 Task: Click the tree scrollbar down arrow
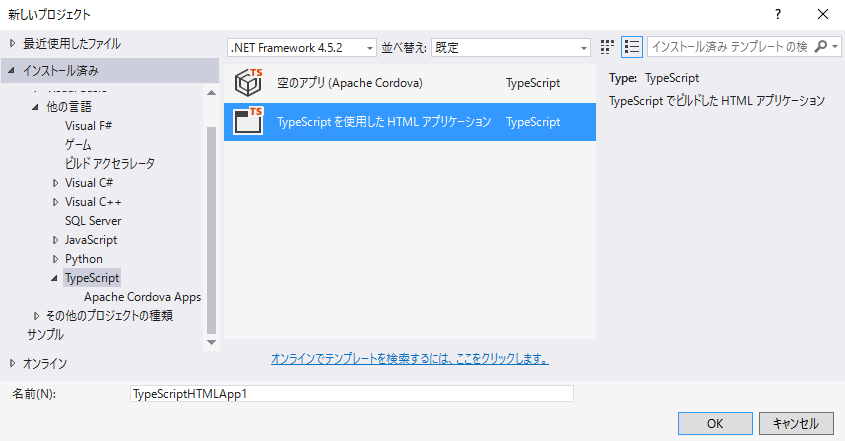211,342
